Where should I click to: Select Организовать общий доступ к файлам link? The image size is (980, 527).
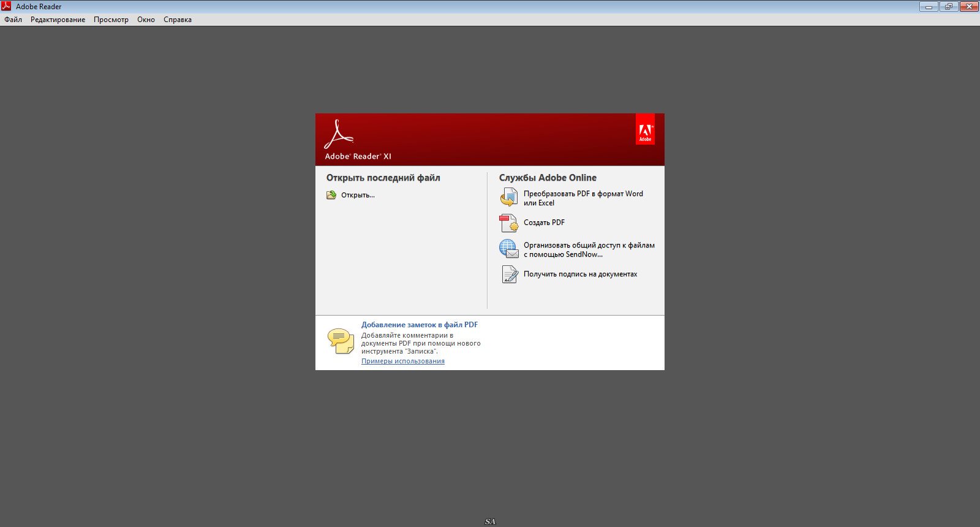point(589,249)
